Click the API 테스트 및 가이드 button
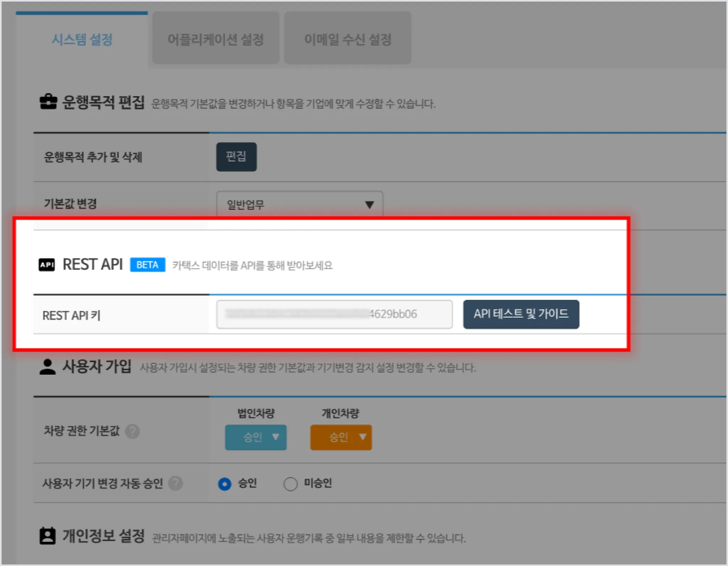Image resolution: width=728 pixels, height=566 pixels. (x=521, y=314)
